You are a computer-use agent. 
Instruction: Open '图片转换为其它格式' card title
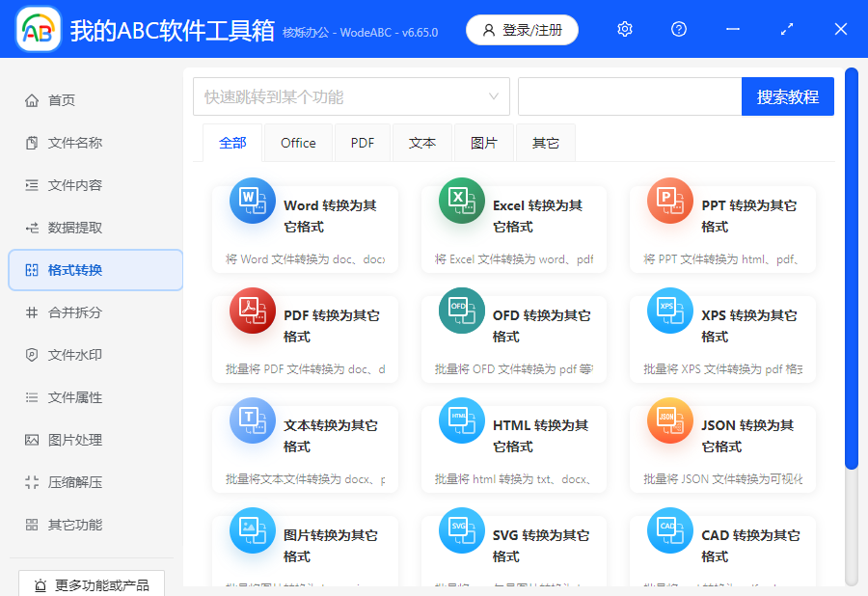[x=331, y=547]
